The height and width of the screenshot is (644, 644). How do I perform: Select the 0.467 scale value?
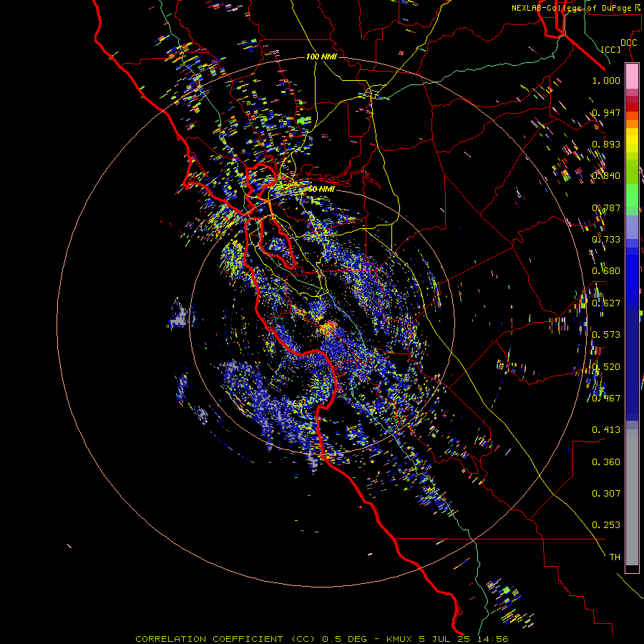[606, 399]
